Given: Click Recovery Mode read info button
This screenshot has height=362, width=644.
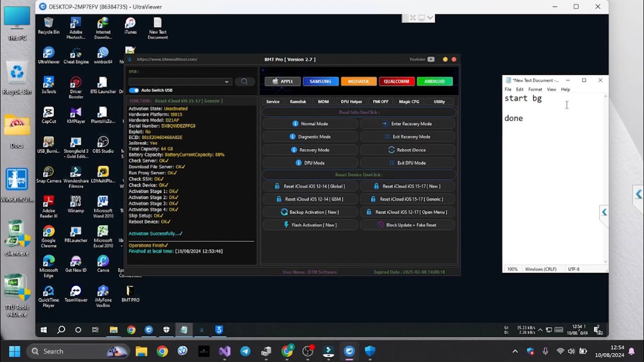Looking at the screenshot, I should [x=310, y=150].
